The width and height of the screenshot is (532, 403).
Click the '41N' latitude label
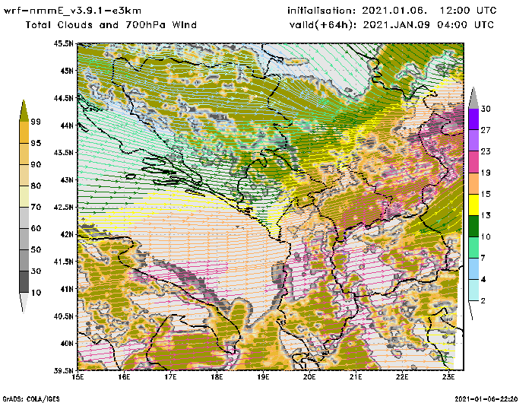[x=66, y=289]
